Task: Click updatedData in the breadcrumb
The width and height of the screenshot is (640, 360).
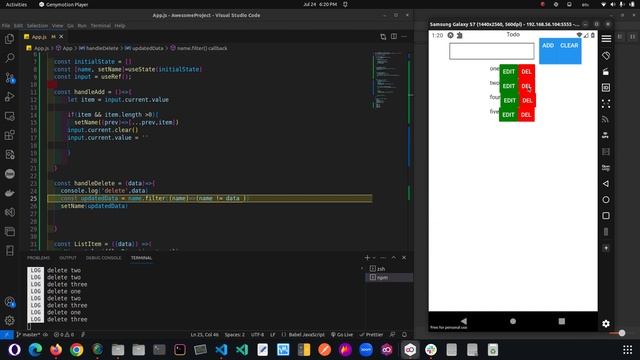Action: tap(147, 48)
